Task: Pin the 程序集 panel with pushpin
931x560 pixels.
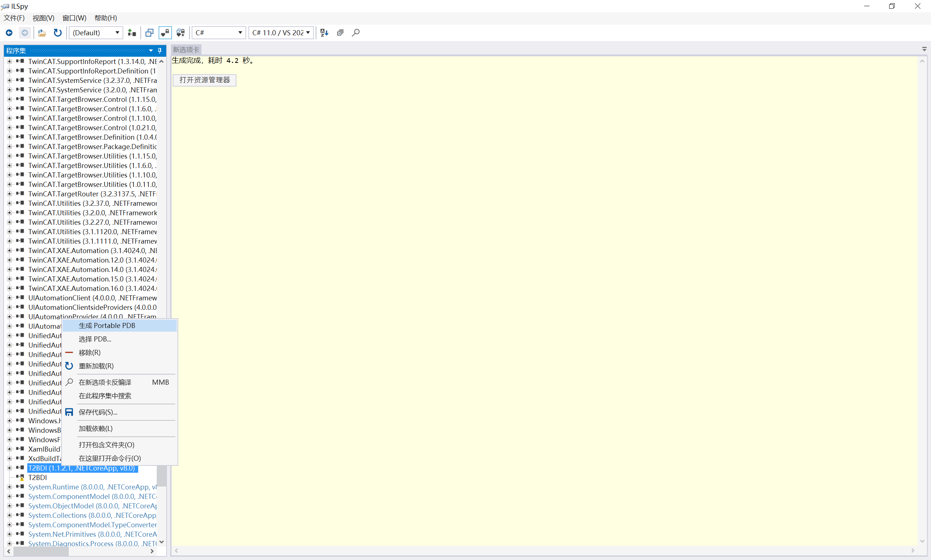Action: click(x=160, y=51)
